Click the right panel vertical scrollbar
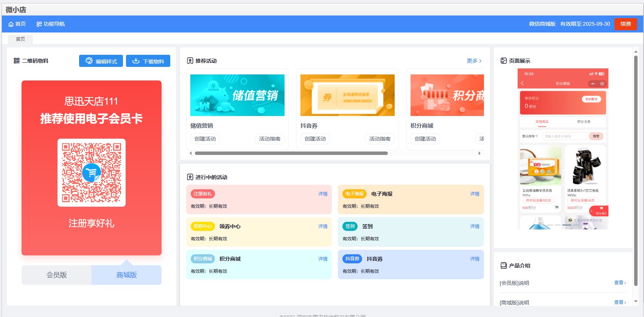The width and height of the screenshot is (644, 317). tap(636, 171)
